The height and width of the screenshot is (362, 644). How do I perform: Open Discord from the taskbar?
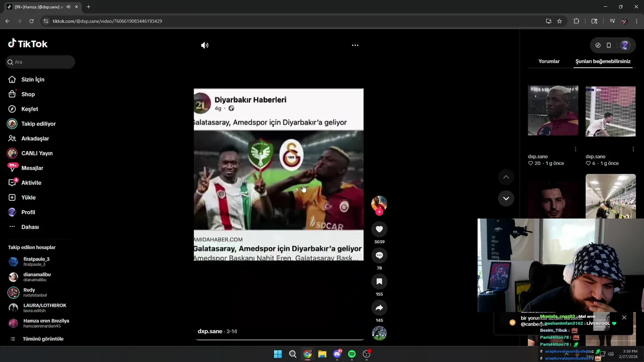point(337,354)
